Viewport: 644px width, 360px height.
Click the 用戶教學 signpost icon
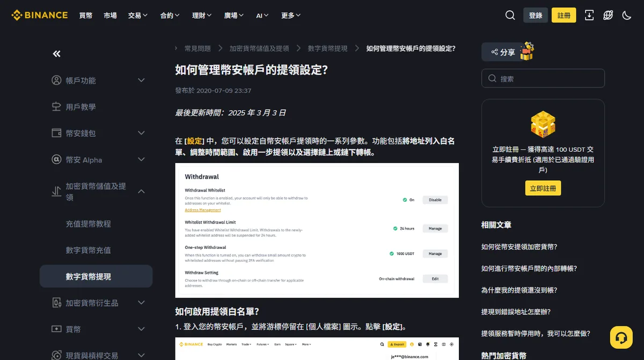[x=56, y=107]
